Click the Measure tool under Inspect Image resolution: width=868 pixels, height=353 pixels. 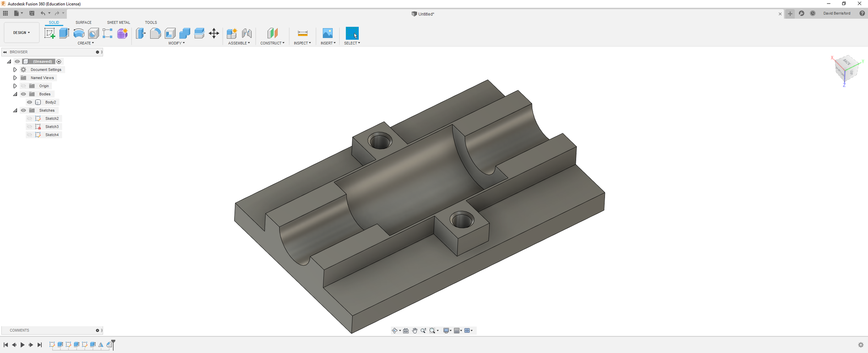point(302,33)
